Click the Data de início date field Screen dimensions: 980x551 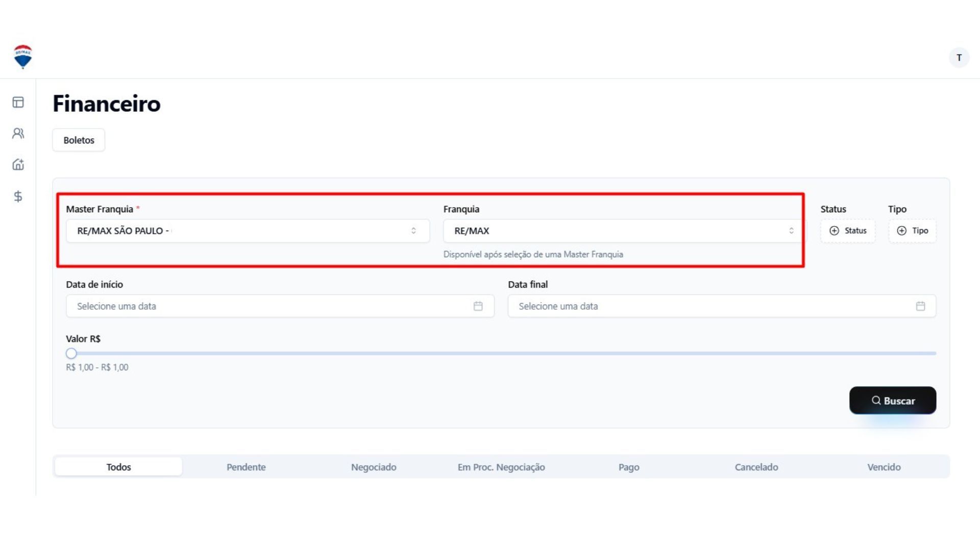pos(280,306)
